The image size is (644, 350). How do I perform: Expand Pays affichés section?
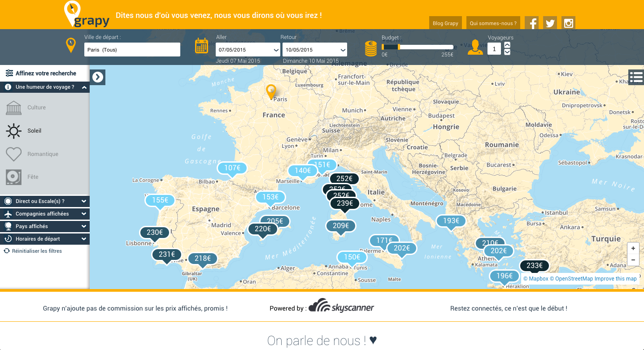click(45, 227)
